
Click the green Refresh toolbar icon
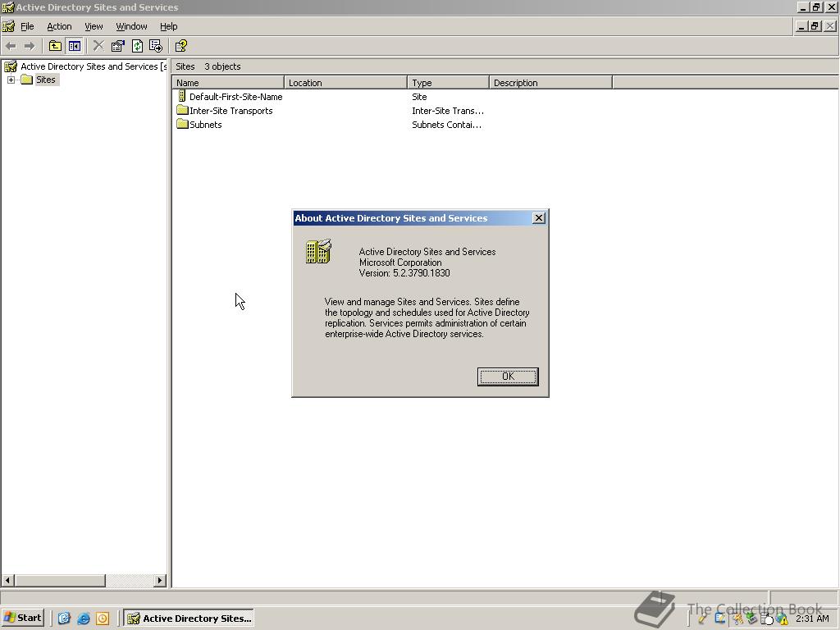(x=137, y=46)
